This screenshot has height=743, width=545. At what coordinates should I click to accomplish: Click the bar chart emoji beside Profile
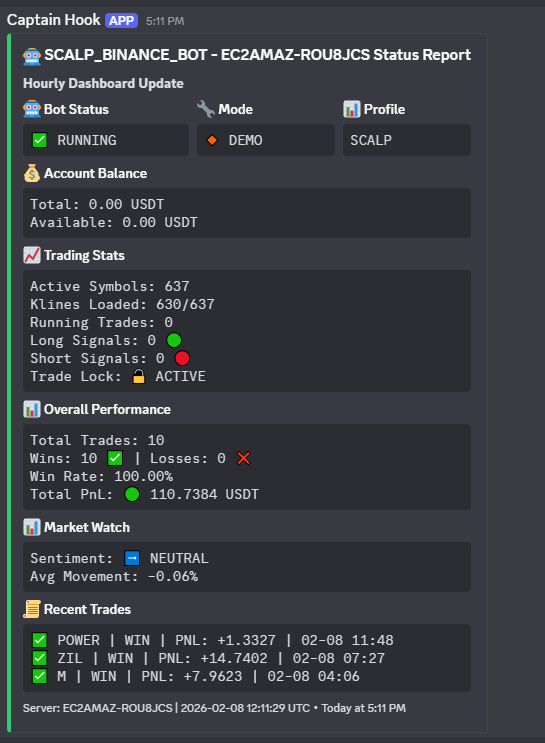tap(352, 109)
